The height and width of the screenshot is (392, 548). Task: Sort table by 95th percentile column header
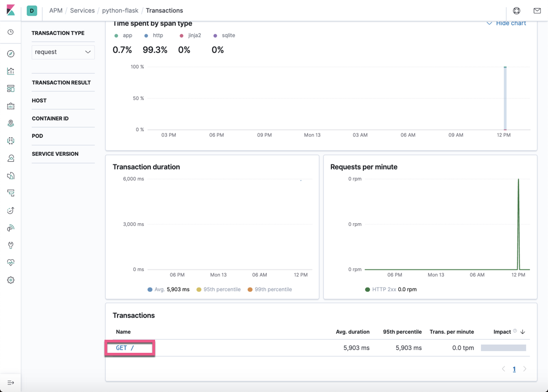(402, 332)
